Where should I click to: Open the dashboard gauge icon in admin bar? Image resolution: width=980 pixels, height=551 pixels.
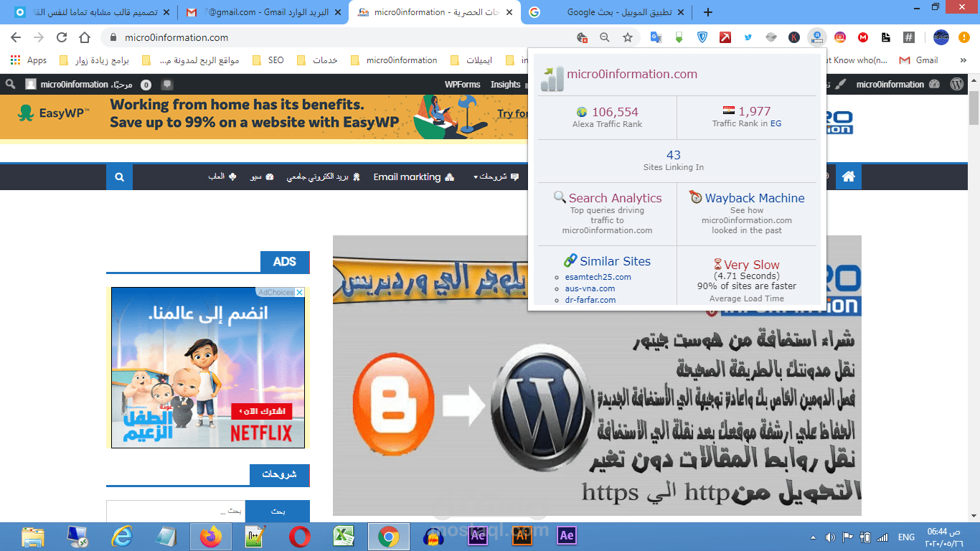[934, 84]
